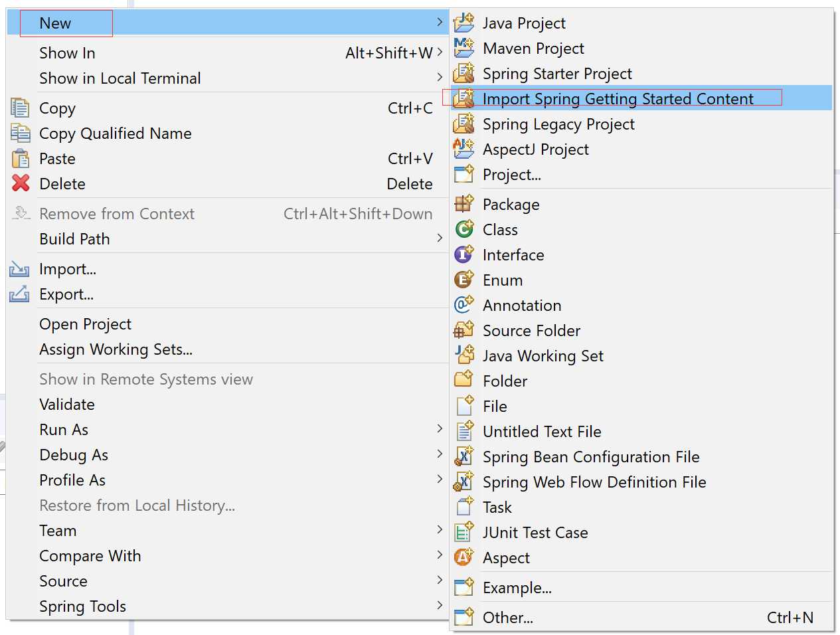Open the Run As menu entry
This screenshot has width=840, height=635.
228,430
